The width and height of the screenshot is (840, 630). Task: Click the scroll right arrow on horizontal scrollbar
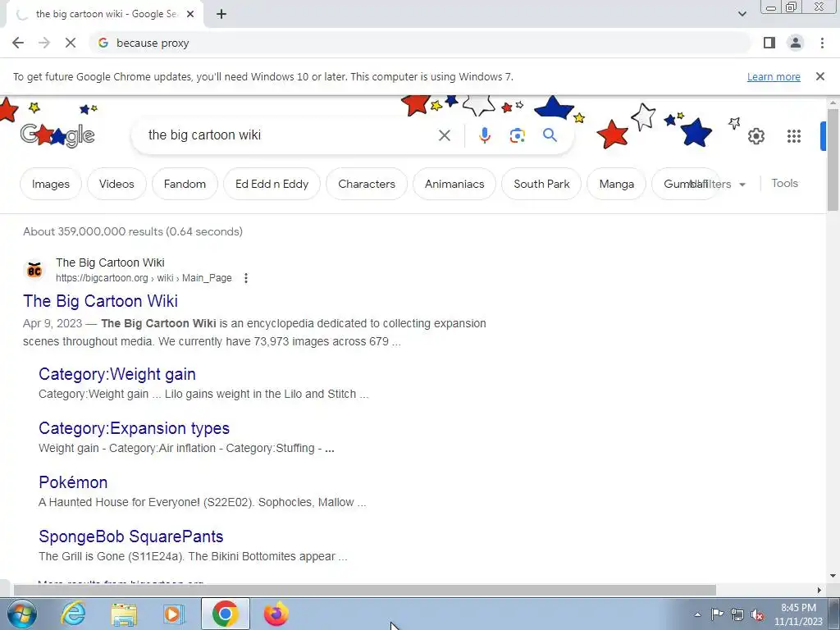[819, 590]
